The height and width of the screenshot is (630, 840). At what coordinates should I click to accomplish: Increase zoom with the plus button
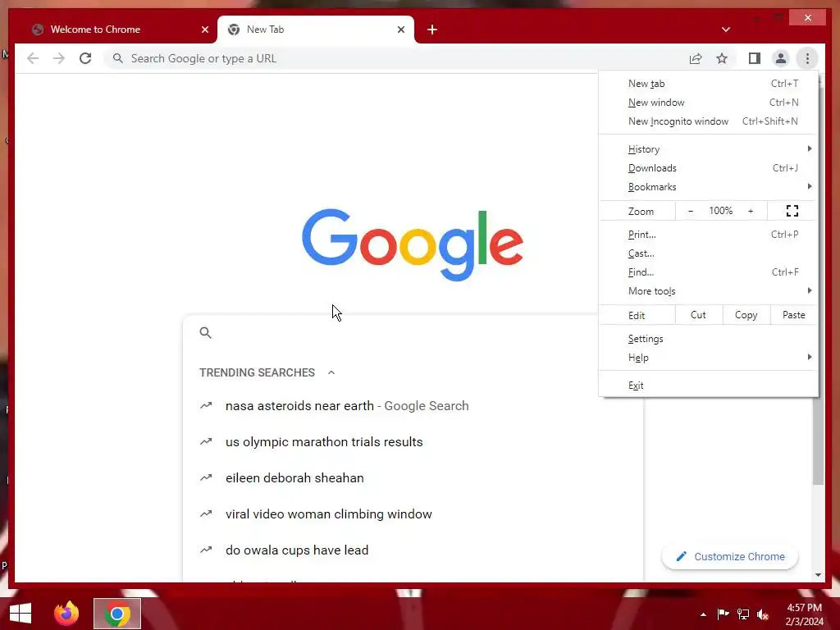tap(751, 211)
